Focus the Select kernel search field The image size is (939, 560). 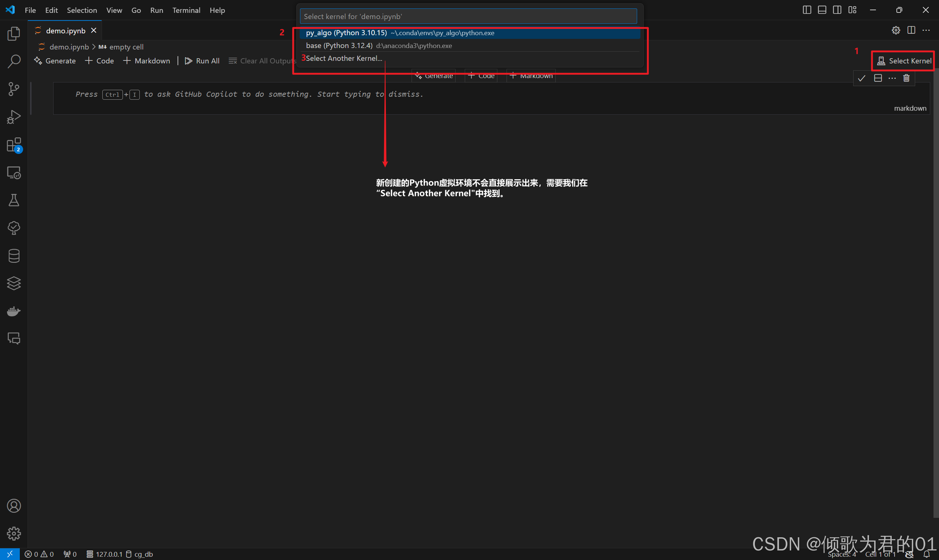tap(468, 16)
